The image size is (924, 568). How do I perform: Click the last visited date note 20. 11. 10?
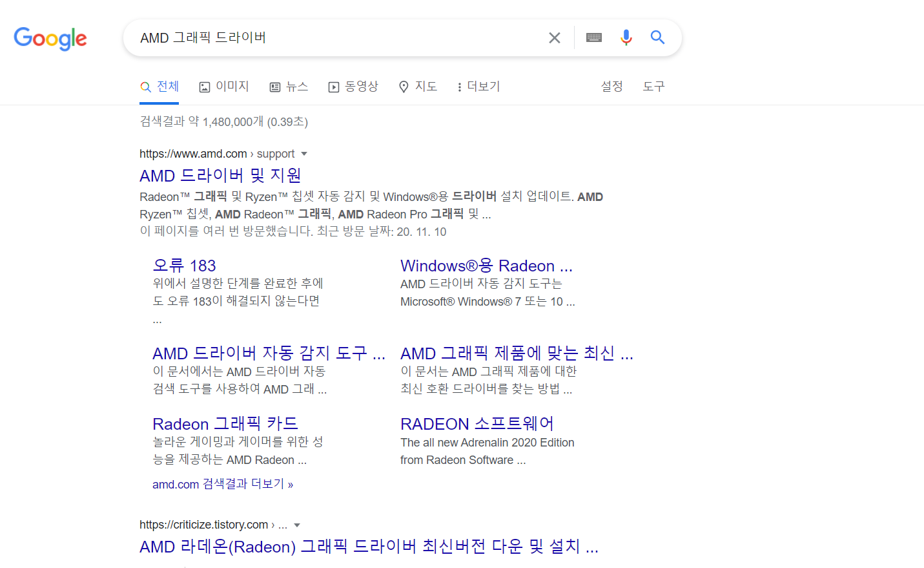click(422, 231)
